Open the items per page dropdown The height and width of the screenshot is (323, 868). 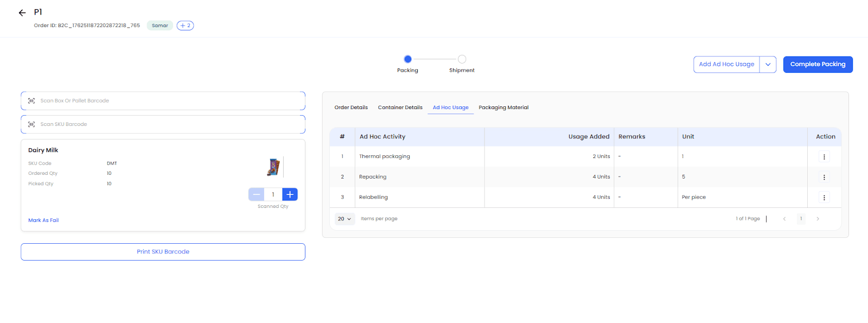(344, 219)
